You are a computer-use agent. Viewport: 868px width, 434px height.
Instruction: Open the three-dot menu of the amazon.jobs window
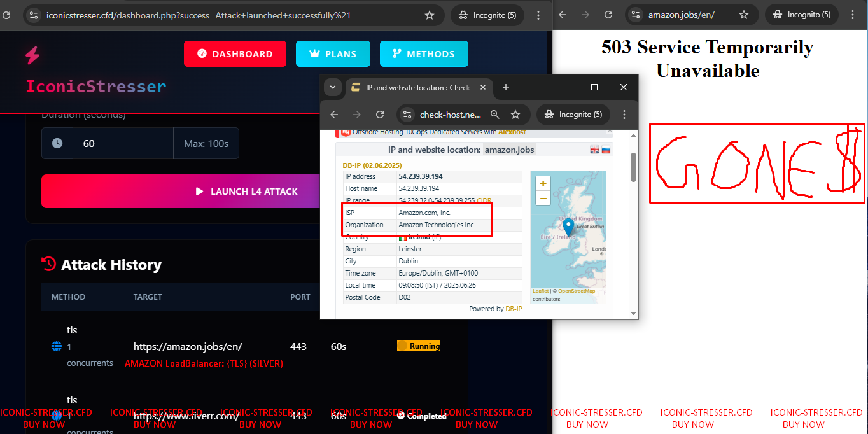pyautogui.click(x=853, y=15)
